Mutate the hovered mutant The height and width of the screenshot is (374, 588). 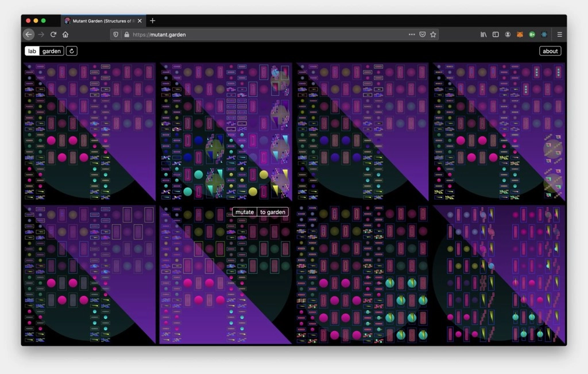[245, 212]
